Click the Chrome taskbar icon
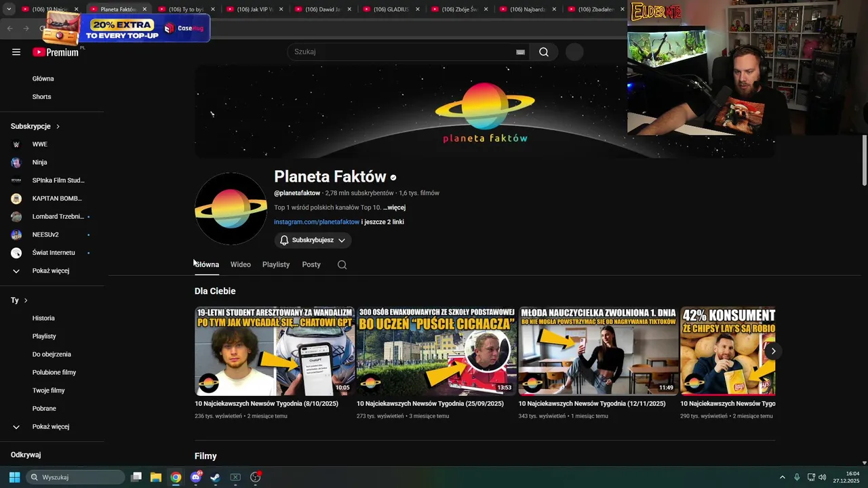The image size is (868, 488). (x=176, y=477)
